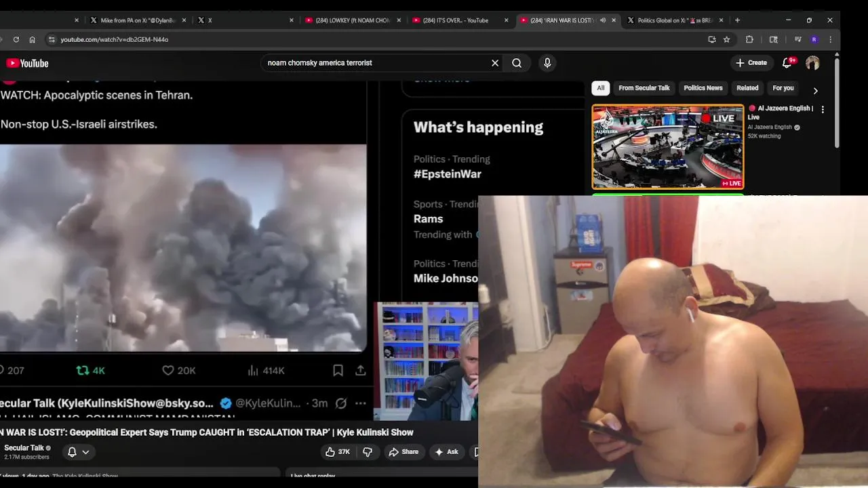Expand the notification options chevron
Screen dimensions: 868x488
[x=85, y=452]
